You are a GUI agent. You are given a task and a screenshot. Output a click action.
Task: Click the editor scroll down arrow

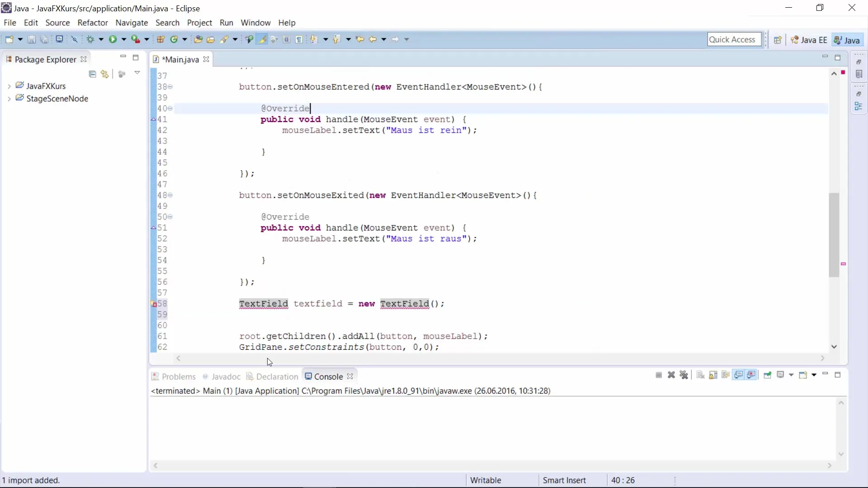coord(834,347)
